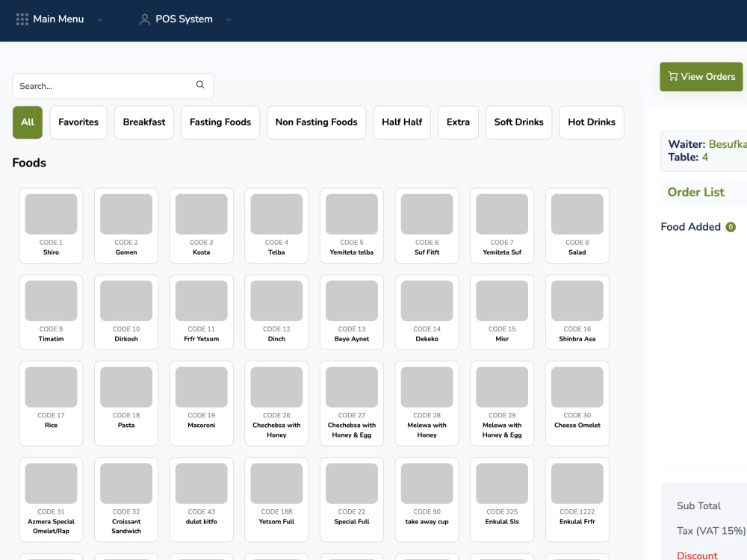
Task: Add Croissant Sandwich (CODE 32) item
Action: point(126,500)
